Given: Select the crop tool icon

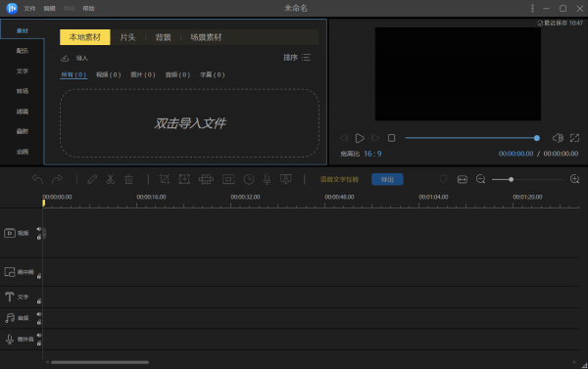Looking at the screenshot, I should pos(165,179).
